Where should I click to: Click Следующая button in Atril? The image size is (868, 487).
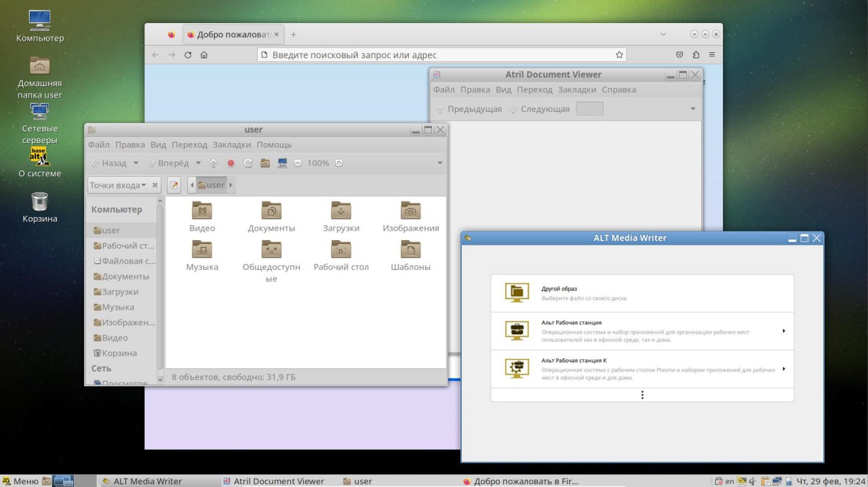540,109
